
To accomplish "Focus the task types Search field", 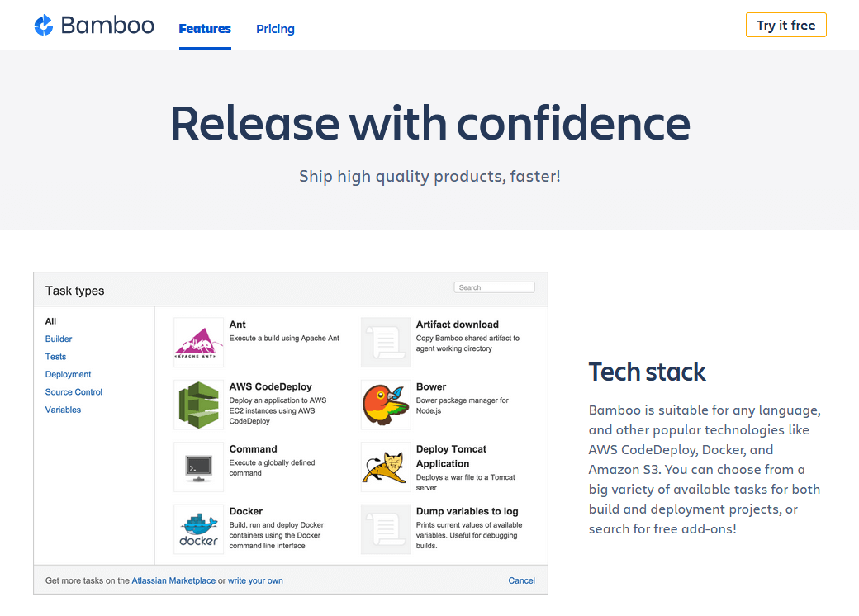I will pyautogui.click(x=494, y=287).
